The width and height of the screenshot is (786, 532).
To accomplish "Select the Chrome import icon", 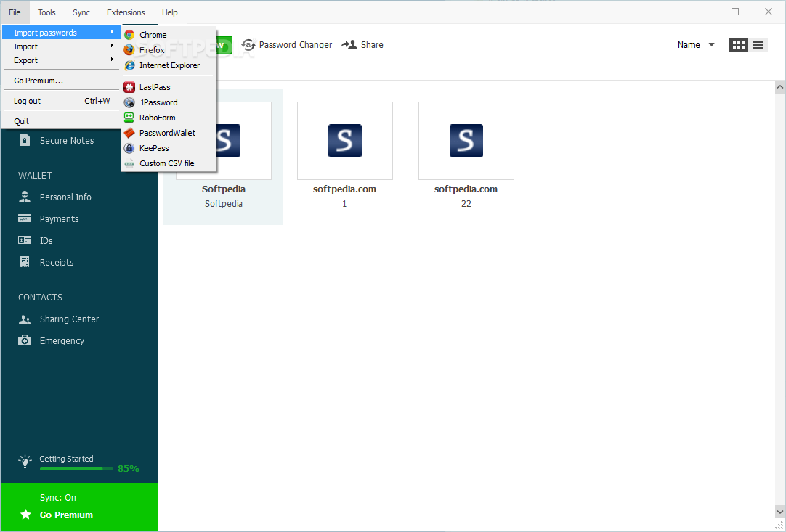I will [x=129, y=35].
